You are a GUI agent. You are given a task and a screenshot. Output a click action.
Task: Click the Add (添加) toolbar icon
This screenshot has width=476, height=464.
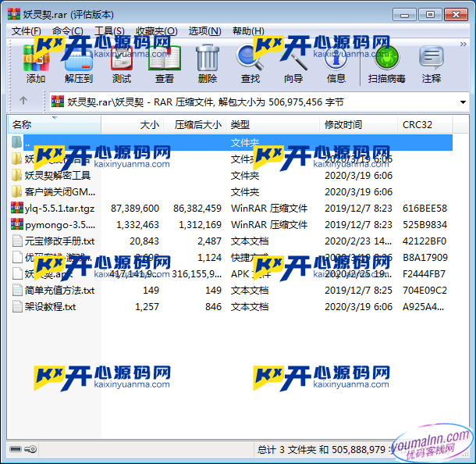pos(36,62)
